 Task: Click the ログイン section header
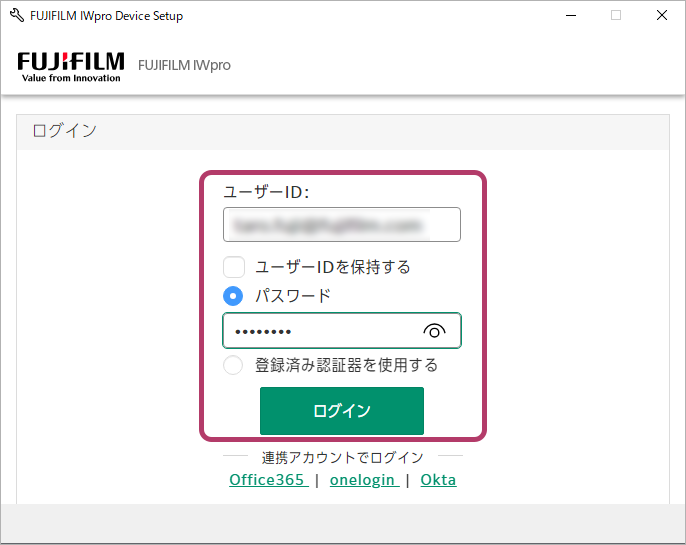(x=65, y=131)
